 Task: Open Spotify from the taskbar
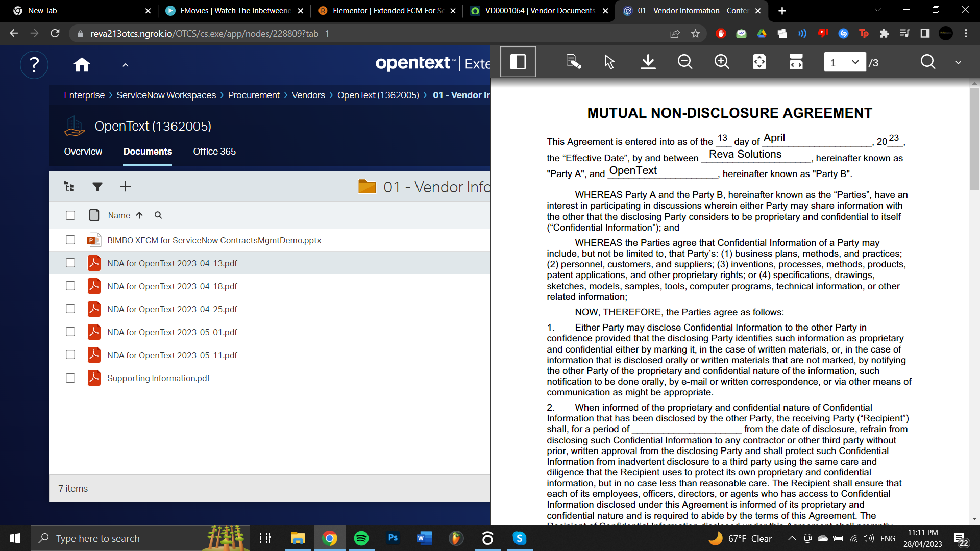pyautogui.click(x=361, y=538)
